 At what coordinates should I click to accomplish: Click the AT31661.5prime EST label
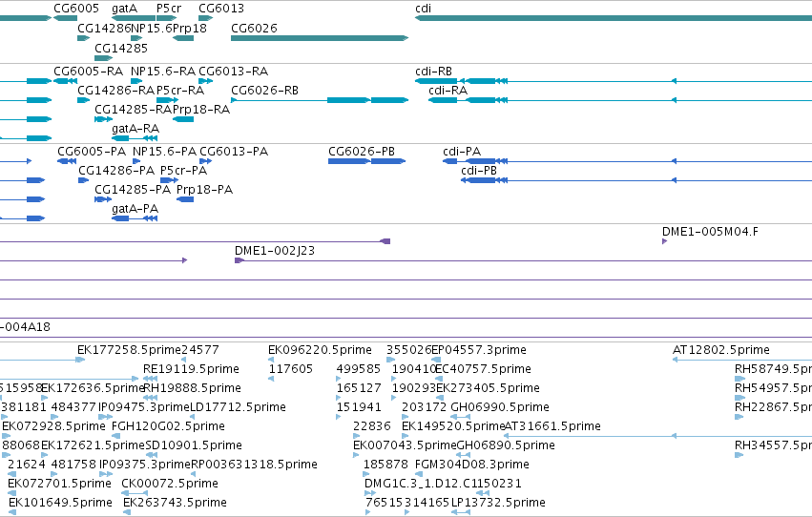tap(552, 426)
